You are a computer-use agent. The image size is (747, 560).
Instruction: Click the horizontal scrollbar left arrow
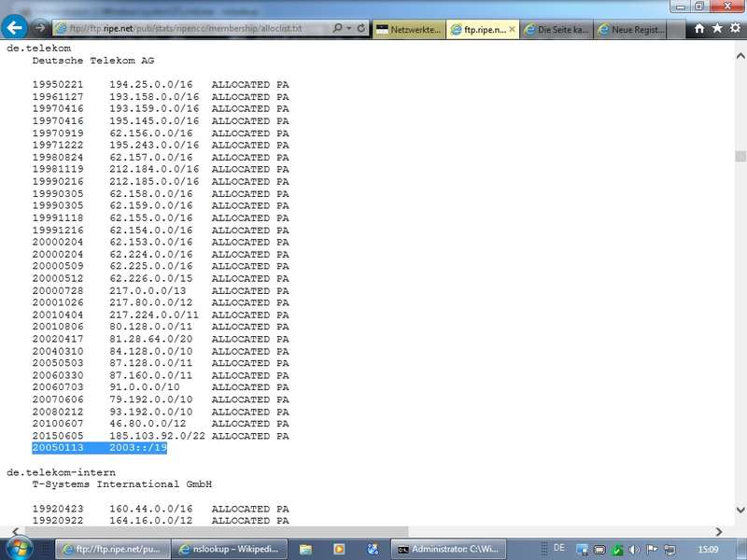pos(16,531)
